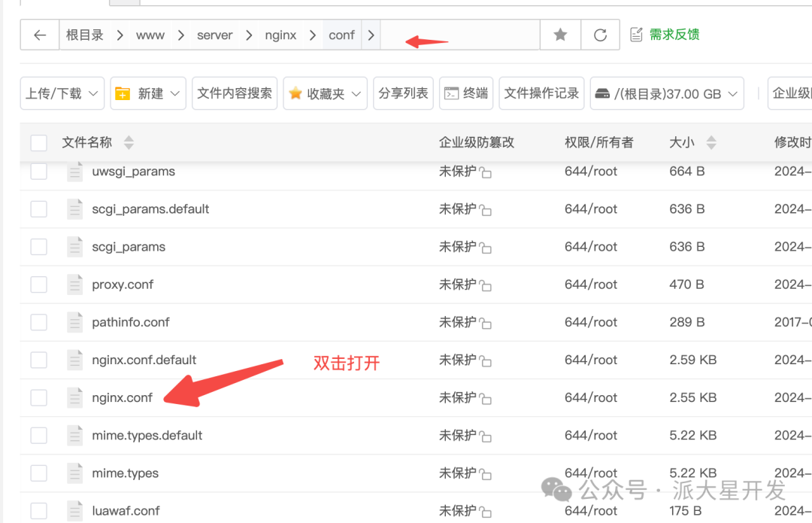
Task: Sort by 文件名称 column sort arrows
Action: coord(129,142)
